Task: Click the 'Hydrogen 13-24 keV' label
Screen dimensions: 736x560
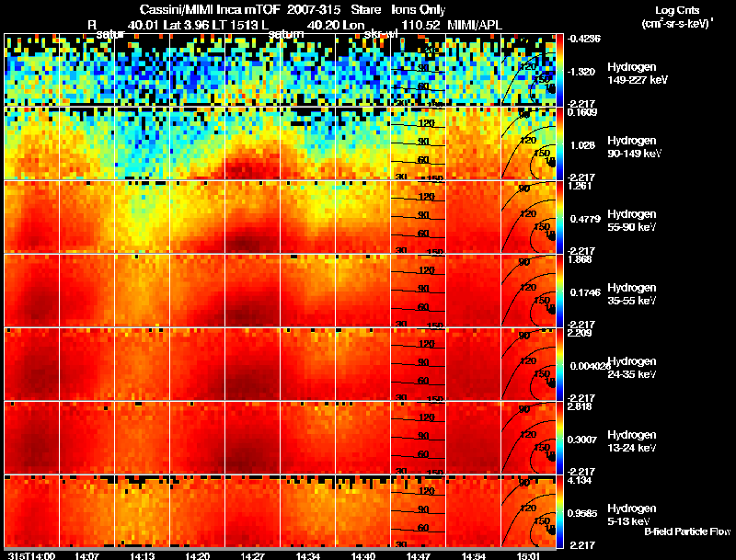Action: [632, 441]
